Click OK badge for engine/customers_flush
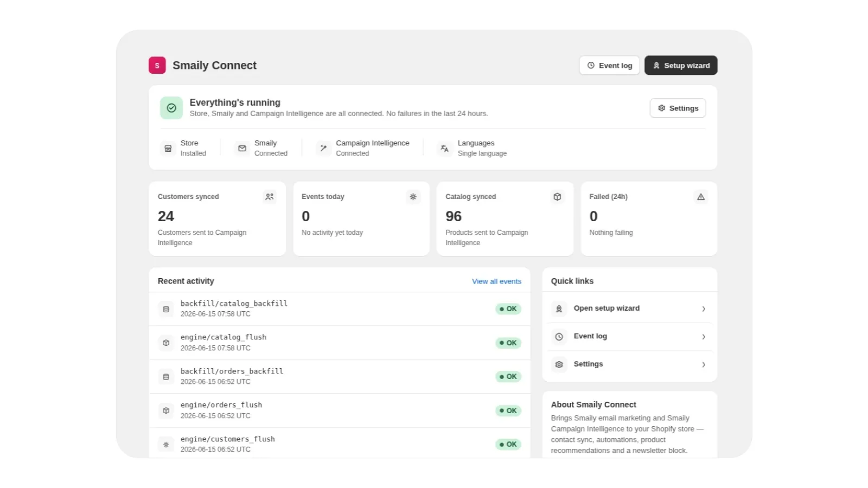Screen dimensions: 868x488 click(508, 445)
